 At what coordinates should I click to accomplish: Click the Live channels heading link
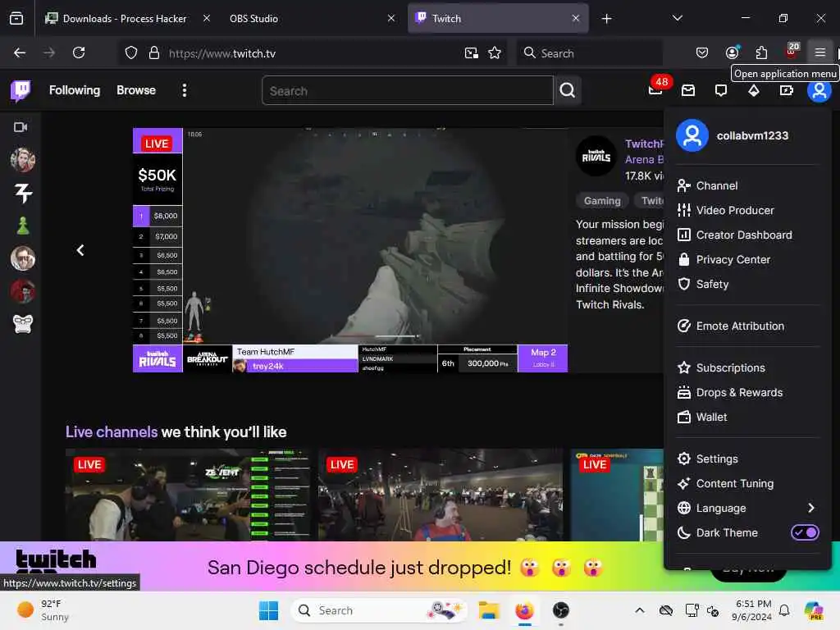(112, 432)
